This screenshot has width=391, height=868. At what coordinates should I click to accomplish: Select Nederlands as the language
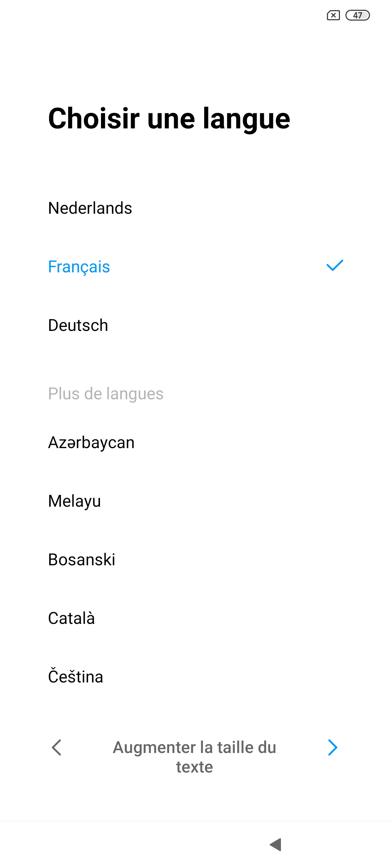pos(90,208)
